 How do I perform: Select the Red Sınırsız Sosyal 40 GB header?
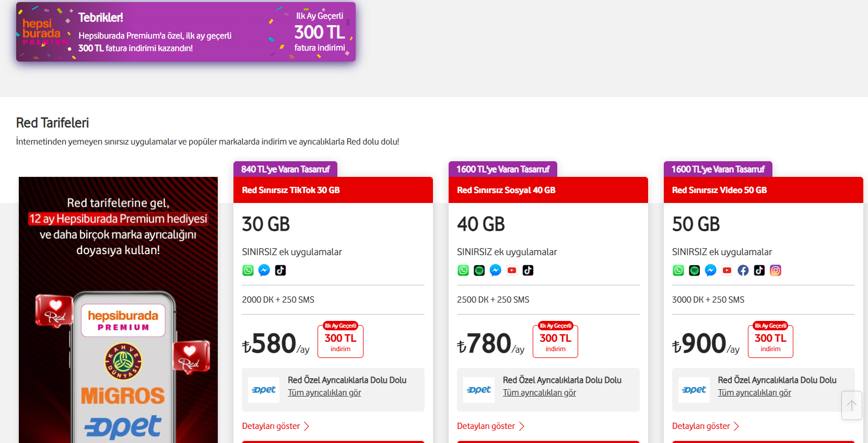548,190
